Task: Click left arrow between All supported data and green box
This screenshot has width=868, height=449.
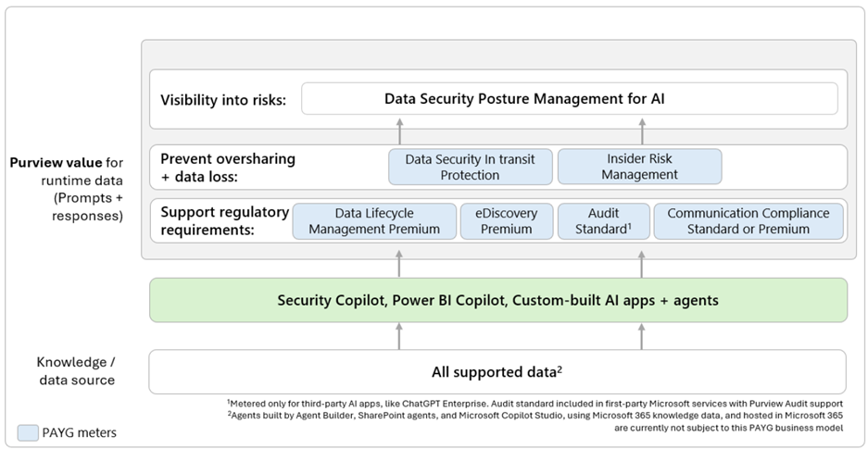Action: click(x=399, y=335)
